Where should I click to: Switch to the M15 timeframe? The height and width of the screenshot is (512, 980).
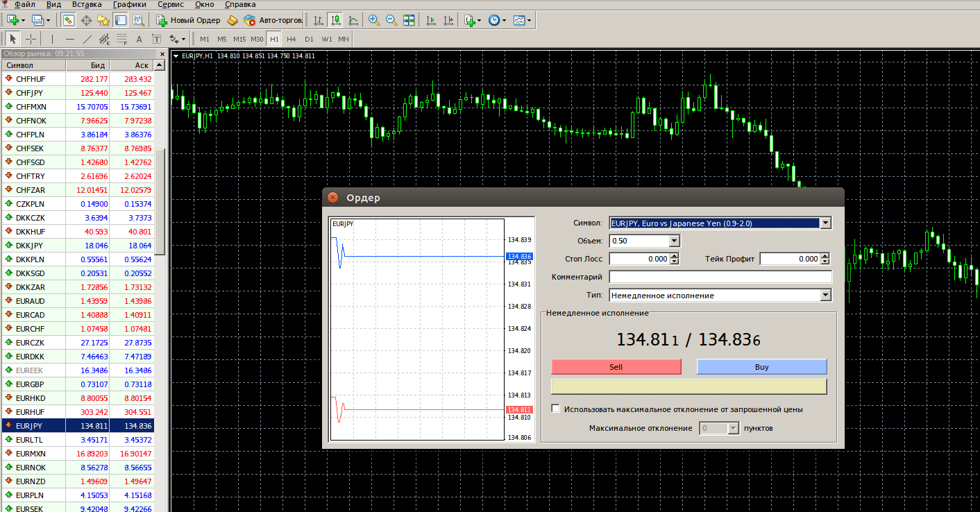point(239,39)
